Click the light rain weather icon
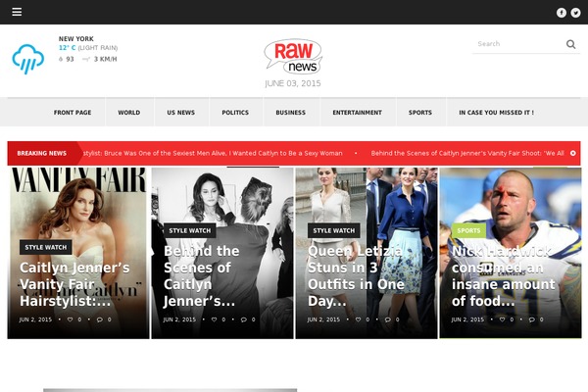Image resolution: width=588 pixels, height=392 pixels. 28,59
